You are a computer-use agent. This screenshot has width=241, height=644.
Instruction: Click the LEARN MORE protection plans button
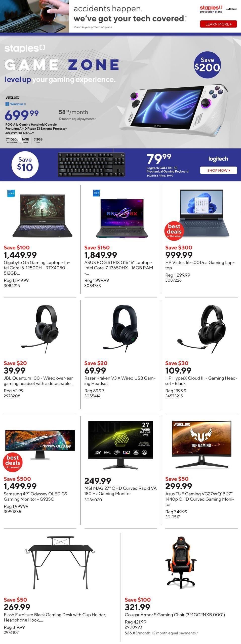pyautogui.click(x=218, y=24)
